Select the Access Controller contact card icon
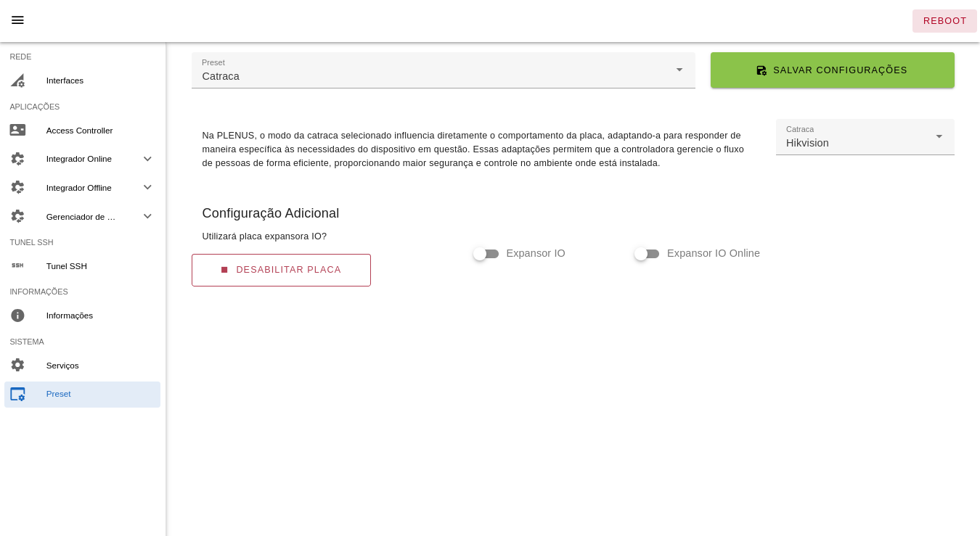The height and width of the screenshot is (536, 980). click(17, 131)
